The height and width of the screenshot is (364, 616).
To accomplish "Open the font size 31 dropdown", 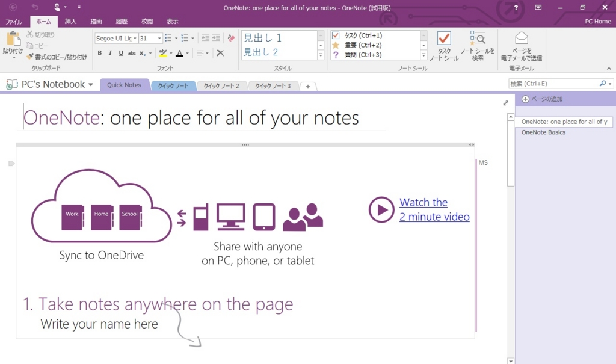I will [x=159, y=38].
